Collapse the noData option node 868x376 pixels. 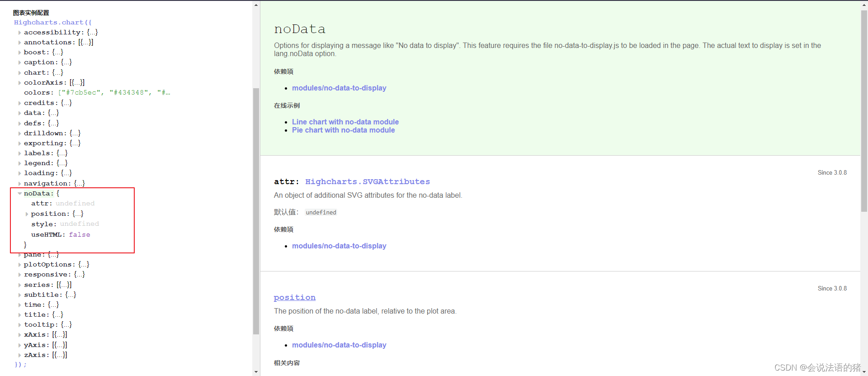tap(19, 194)
